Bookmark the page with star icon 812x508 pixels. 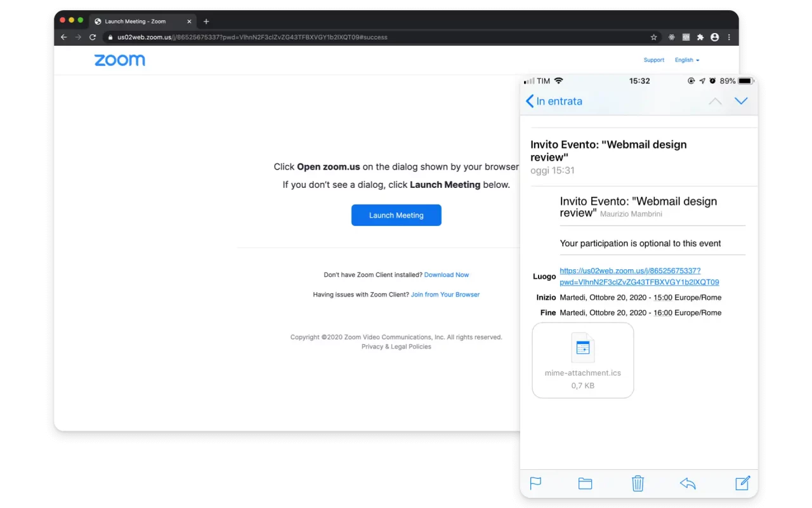point(653,37)
